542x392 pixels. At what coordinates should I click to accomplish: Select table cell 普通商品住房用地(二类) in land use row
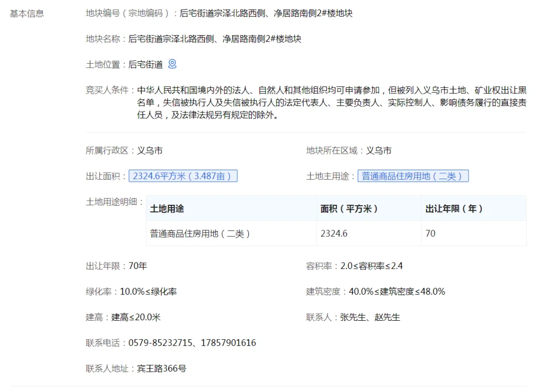point(231,233)
